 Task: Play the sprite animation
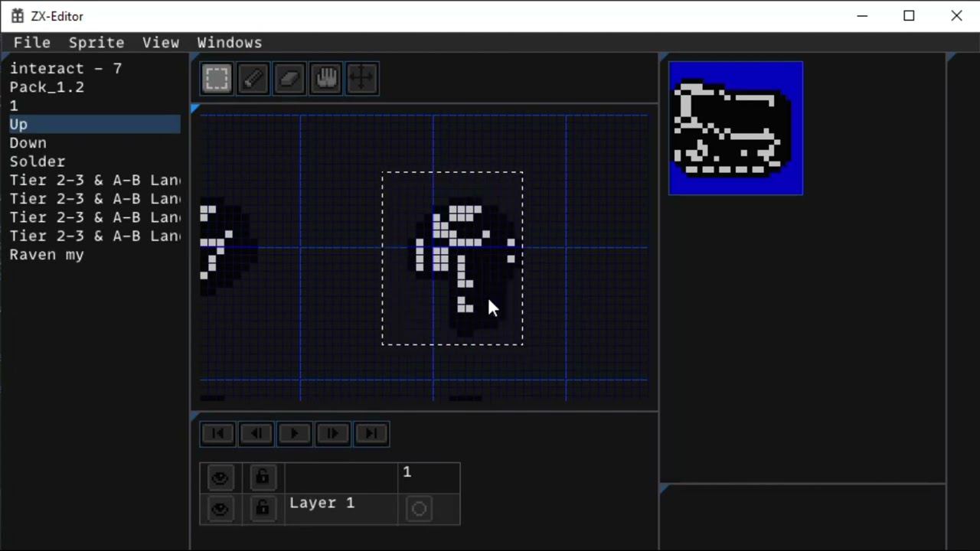295,434
